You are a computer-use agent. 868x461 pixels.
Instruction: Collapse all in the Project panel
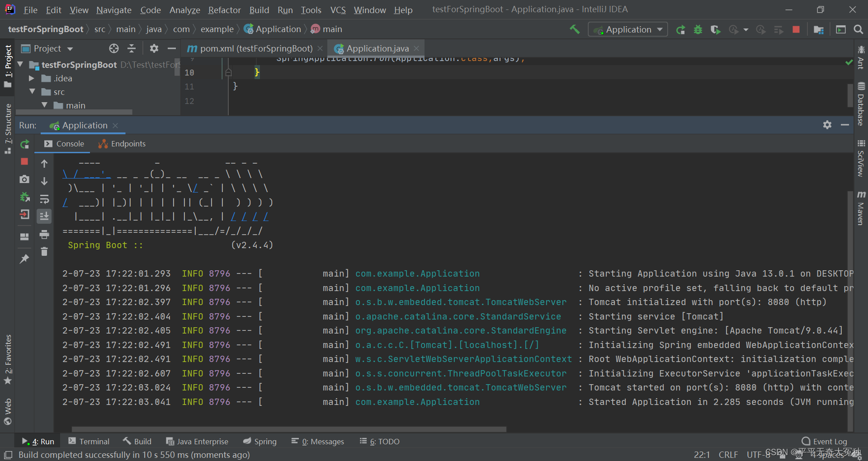point(132,48)
